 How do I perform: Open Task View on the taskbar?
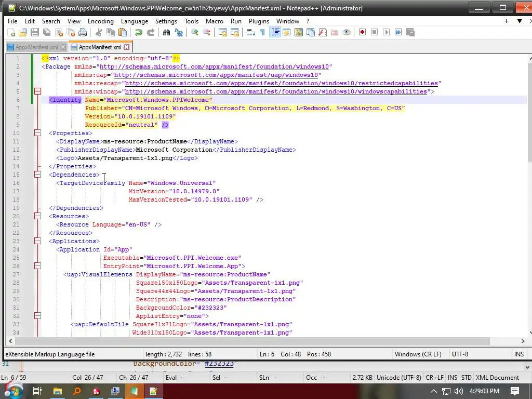(37, 391)
